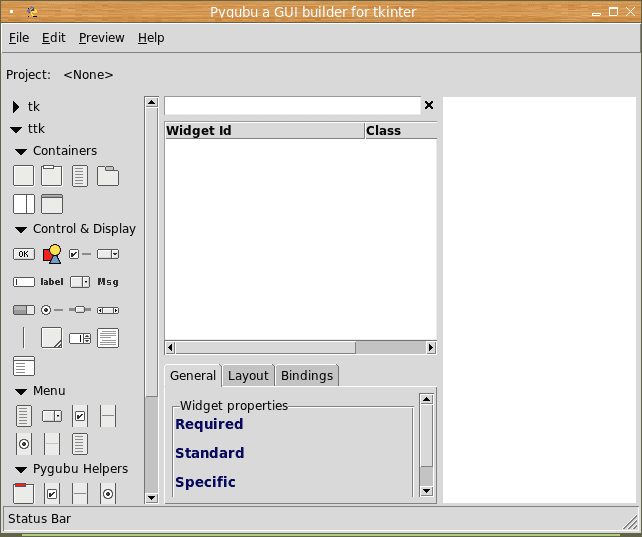Click the widget palette scroll-up arrow
The height and width of the screenshot is (537, 642).
[151, 102]
